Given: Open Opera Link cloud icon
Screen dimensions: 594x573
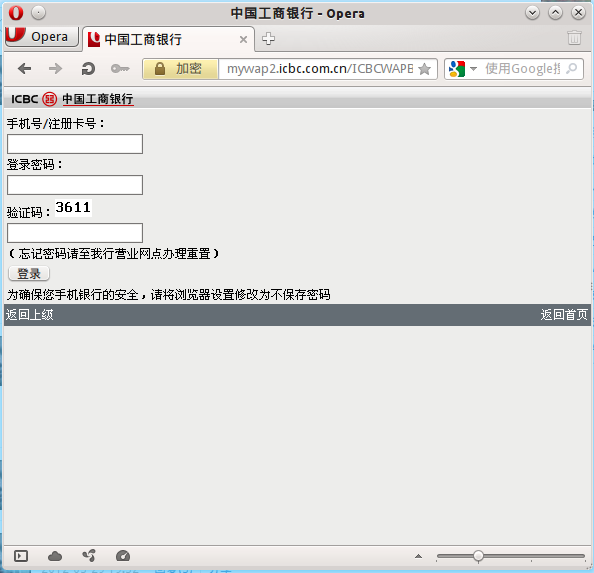Looking at the screenshot, I should coord(55,556).
